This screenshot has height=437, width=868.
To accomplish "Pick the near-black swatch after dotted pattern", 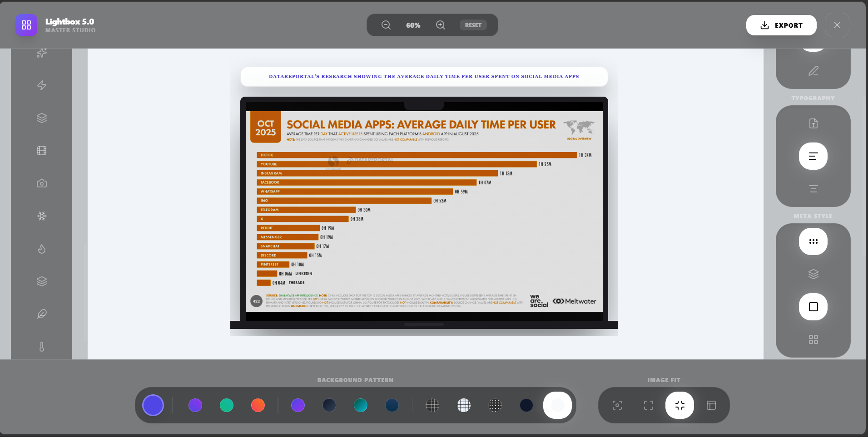I will [526, 405].
